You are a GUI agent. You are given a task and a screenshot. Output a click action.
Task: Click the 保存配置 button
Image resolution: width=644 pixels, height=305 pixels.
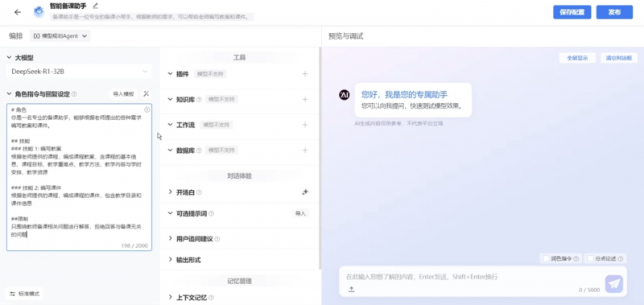coord(572,12)
